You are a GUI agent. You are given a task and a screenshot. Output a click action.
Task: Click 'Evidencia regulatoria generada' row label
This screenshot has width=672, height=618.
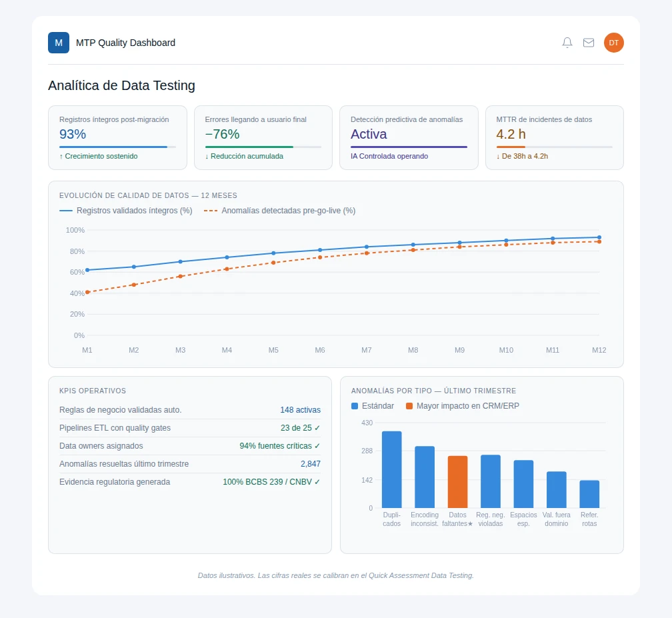115,482
